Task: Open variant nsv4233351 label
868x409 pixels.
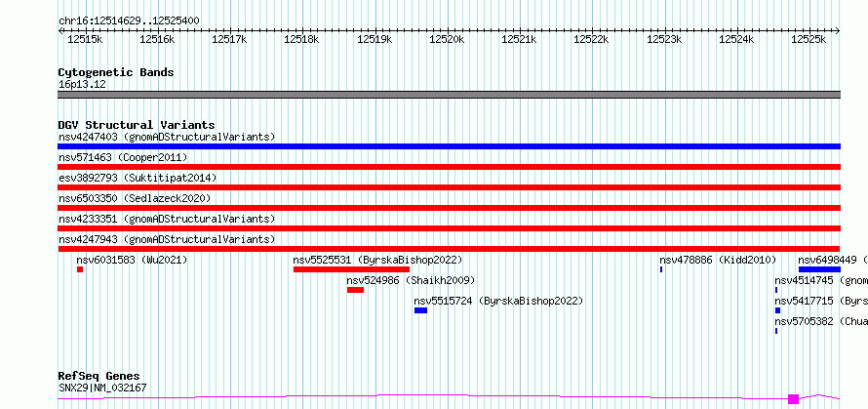Action: pyautogui.click(x=167, y=219)
